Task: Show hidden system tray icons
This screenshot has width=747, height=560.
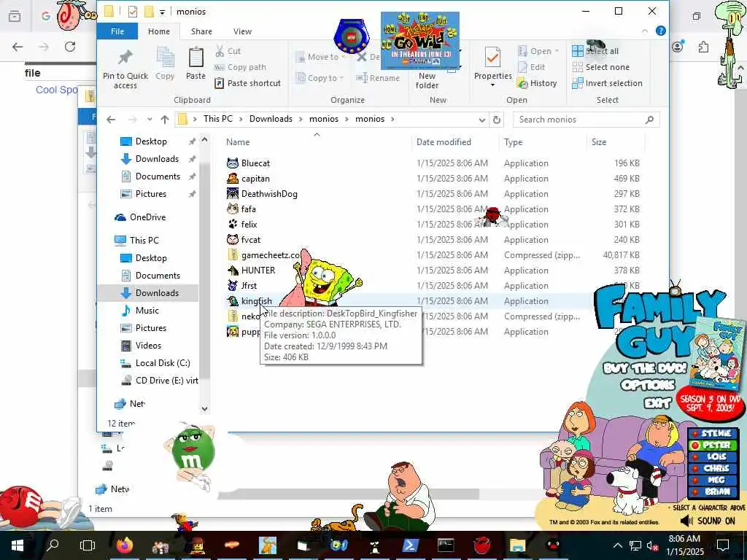Action: [x=617, y=545]
